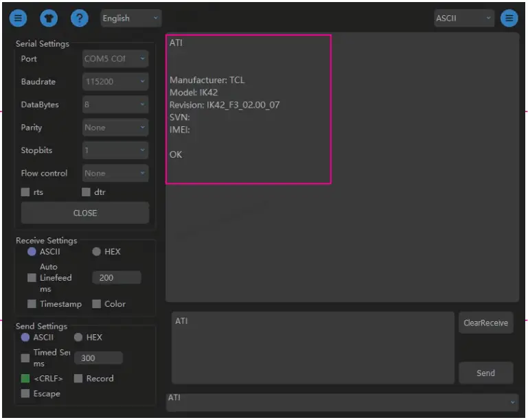Open the Stopbits dropdown
The image size is (528, 420).
pyautogui.click(x=115, y=150)
